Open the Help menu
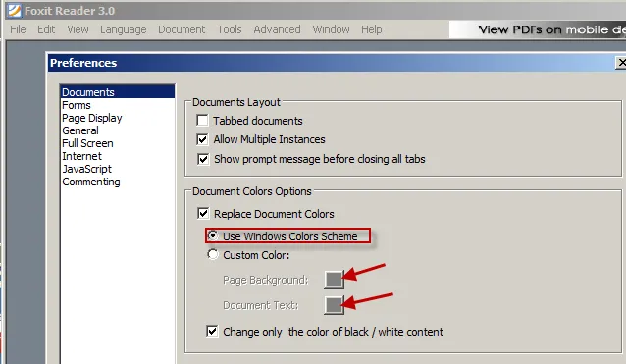The width and height of the screenshot is (626, 364). point(372,29)
